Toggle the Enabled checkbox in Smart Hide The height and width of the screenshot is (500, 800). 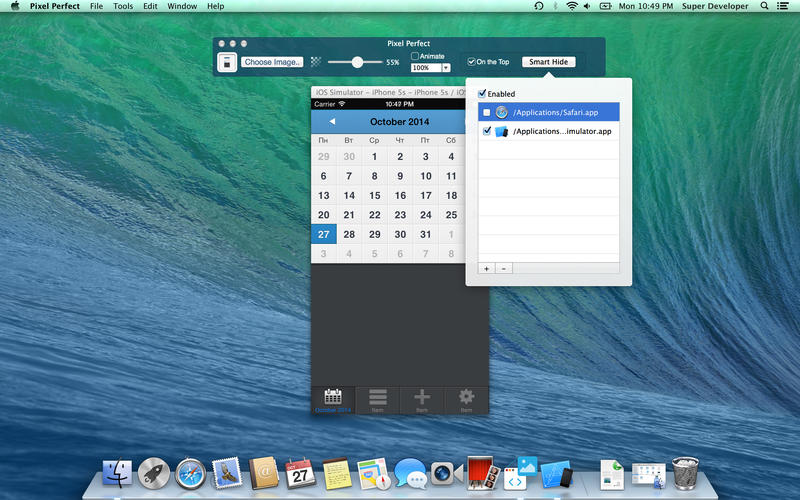[482, 94]
